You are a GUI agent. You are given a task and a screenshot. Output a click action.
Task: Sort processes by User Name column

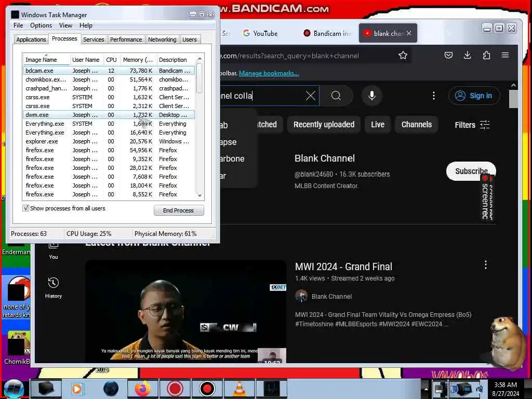(x=86, y=60)
